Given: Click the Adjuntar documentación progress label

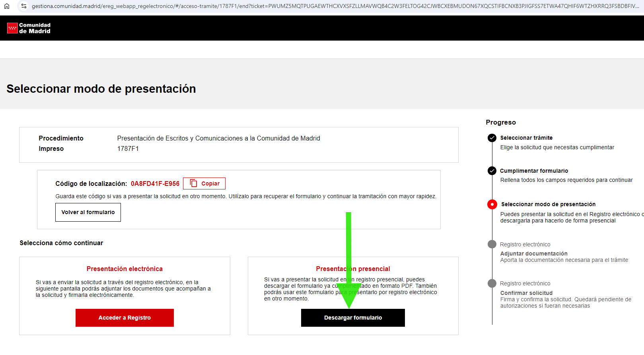Looking at the screenshot, I should coord(534,254).
